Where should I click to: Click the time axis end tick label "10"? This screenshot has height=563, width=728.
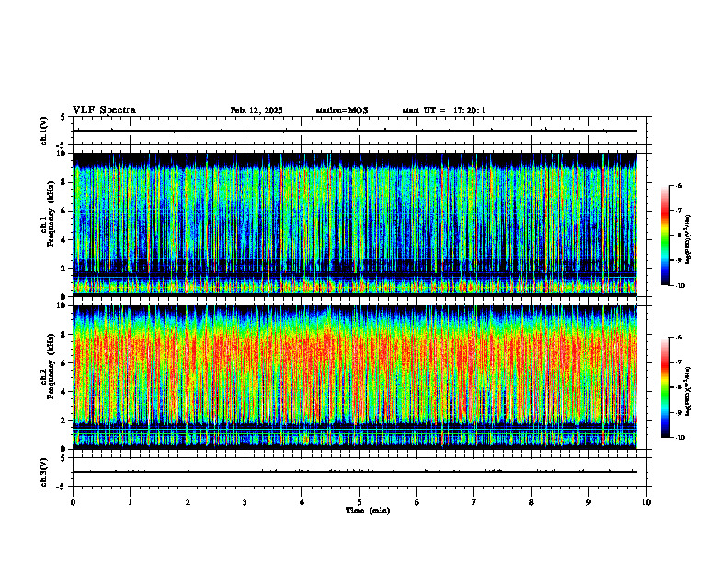(x=646, y=502)
